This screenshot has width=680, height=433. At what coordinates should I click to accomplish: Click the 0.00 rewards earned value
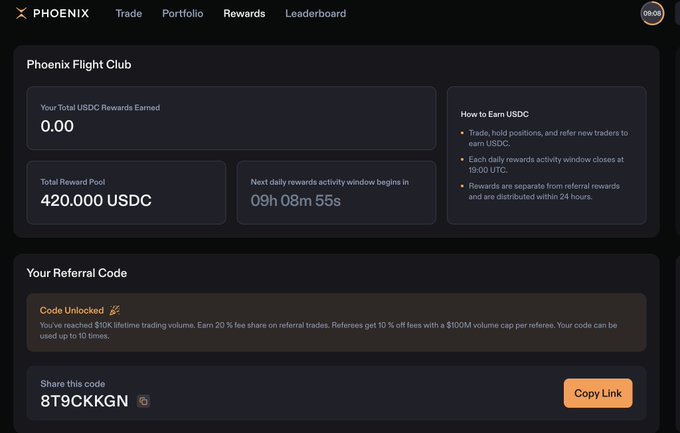pos(57,126)
